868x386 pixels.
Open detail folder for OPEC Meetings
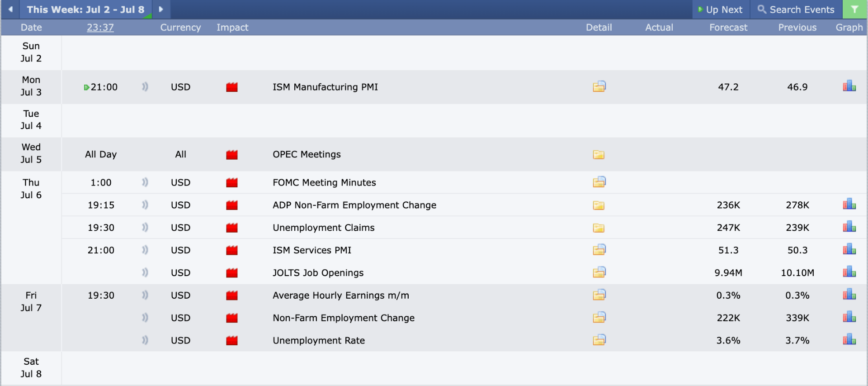(599, 155)
